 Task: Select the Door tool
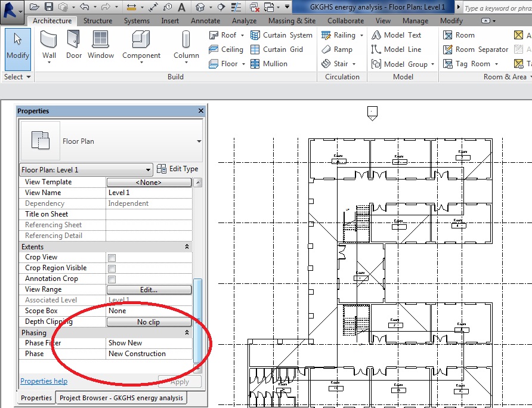click(x=73, y=45)
